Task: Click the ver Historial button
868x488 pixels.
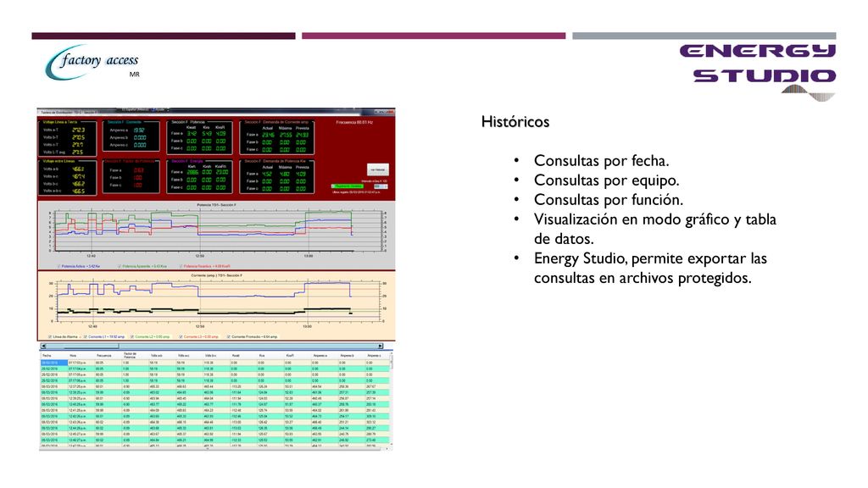Action: click(377, 169)
